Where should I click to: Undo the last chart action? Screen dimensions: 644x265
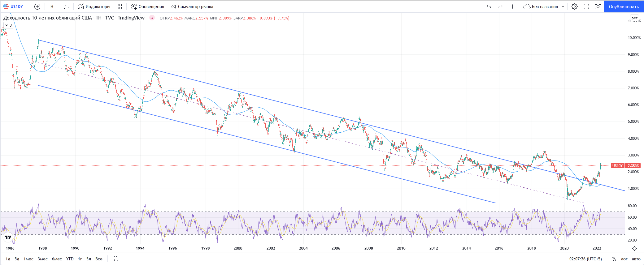[x=489, y=6]
